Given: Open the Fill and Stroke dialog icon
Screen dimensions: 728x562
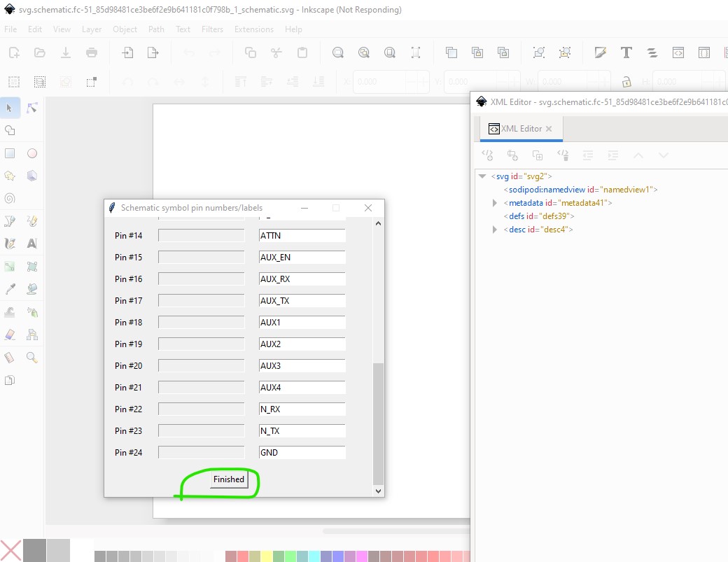Looking at the screenshot, I should click(601, 52).
